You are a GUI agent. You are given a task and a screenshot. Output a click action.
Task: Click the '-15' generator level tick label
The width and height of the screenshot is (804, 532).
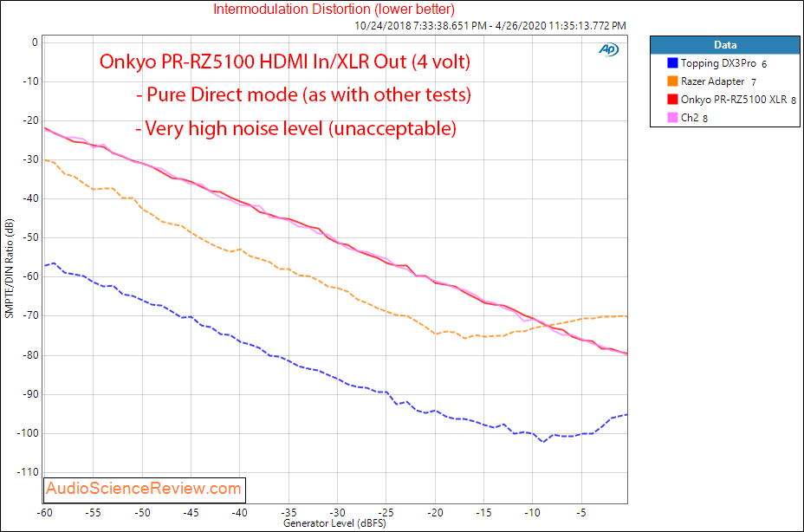click(x=483, y=513)
